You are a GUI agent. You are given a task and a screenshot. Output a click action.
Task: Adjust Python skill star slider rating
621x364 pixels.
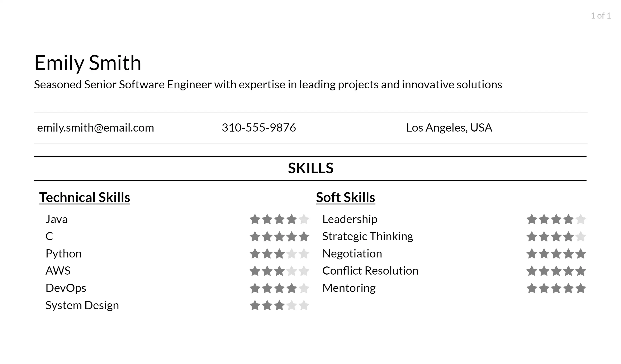click(x=279, y=254)
